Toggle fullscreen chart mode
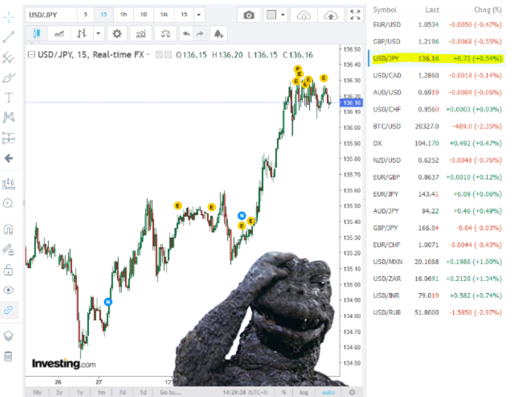Screen dimensions: 532x397 coord(355,15)
